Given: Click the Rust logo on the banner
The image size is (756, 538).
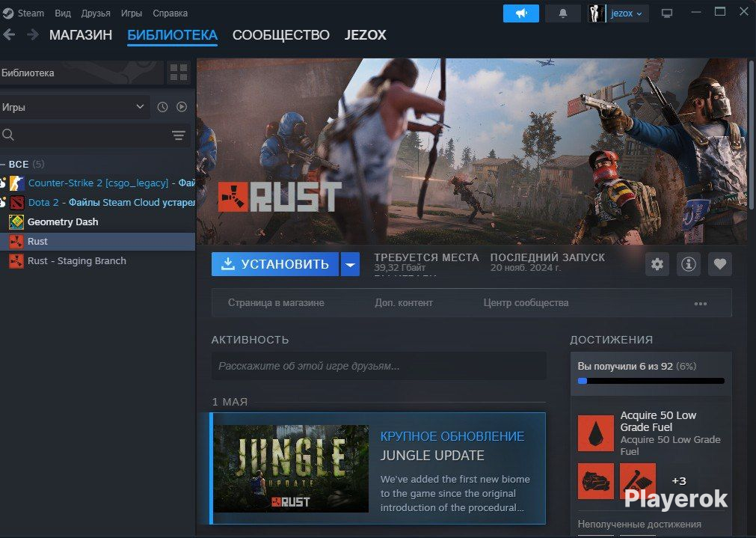Looking at the screenshot, I should (280, 197).
